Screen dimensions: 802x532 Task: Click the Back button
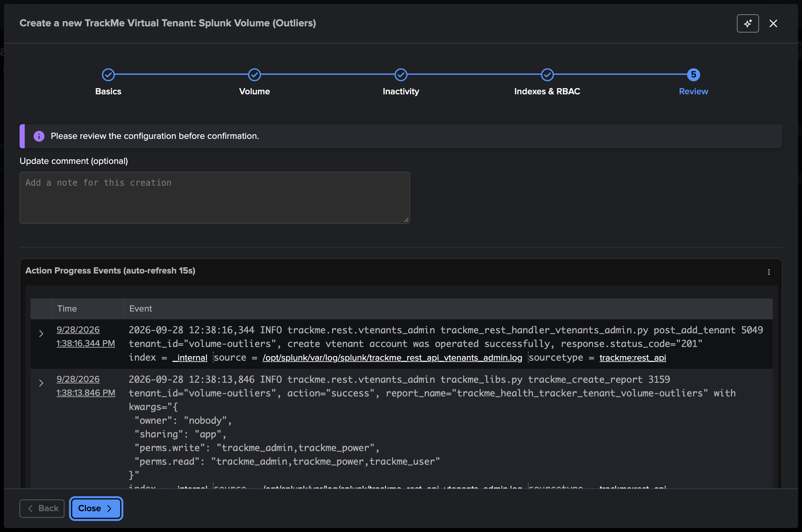tap(42, 508)
